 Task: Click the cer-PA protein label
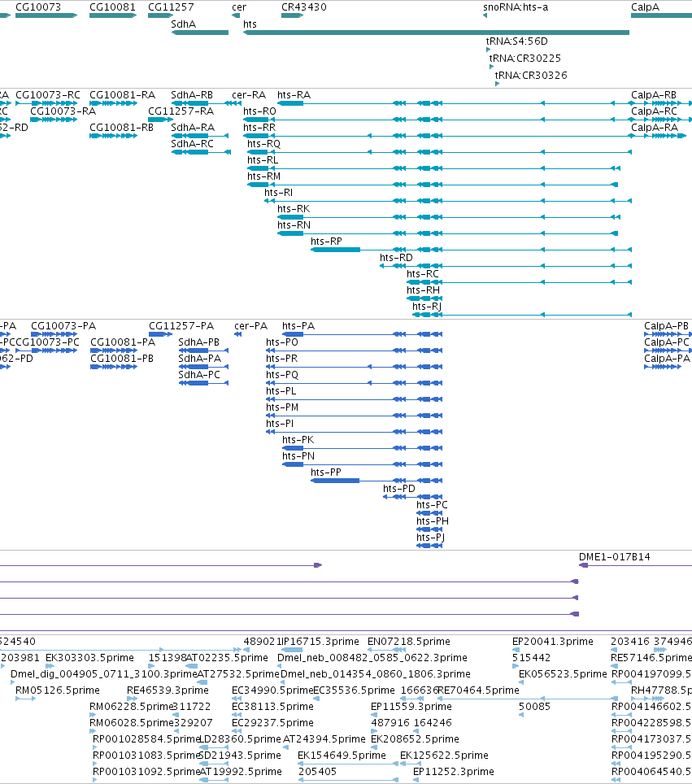click(x=251, y=326)
